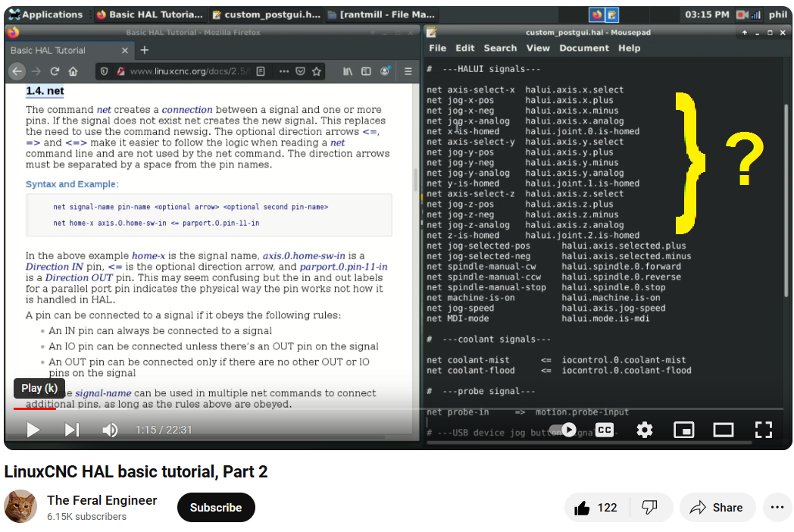Open Mousepad Help menu

click(x=629, y=49)
